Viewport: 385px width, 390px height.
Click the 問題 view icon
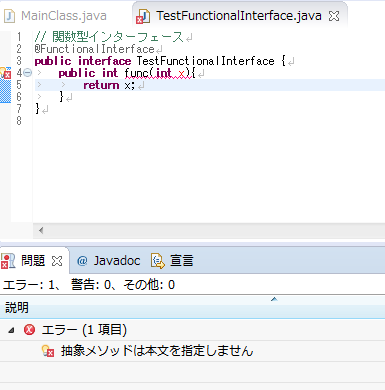click(8, 260)
